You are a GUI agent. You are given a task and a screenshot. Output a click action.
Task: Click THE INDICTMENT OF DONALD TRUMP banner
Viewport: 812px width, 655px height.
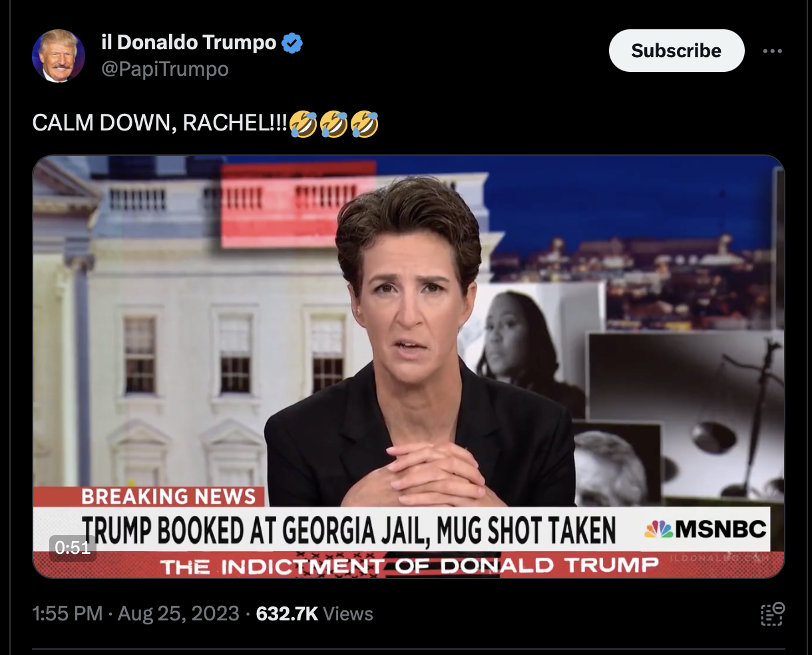pos(409,566)
